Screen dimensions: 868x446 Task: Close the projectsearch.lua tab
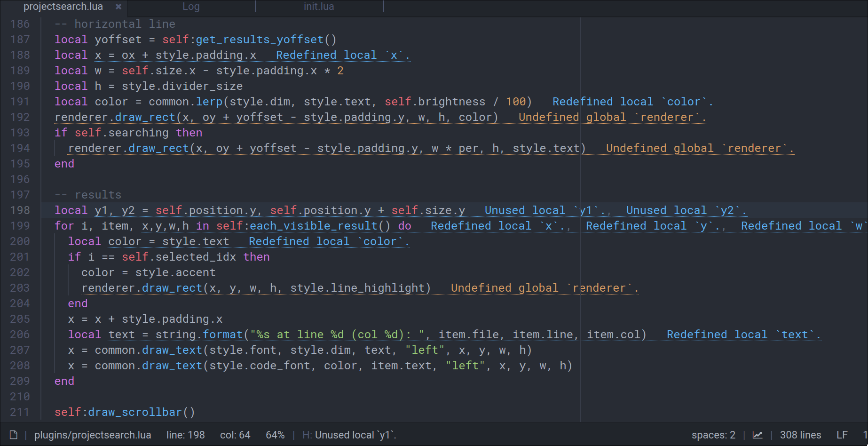[118, 7]
